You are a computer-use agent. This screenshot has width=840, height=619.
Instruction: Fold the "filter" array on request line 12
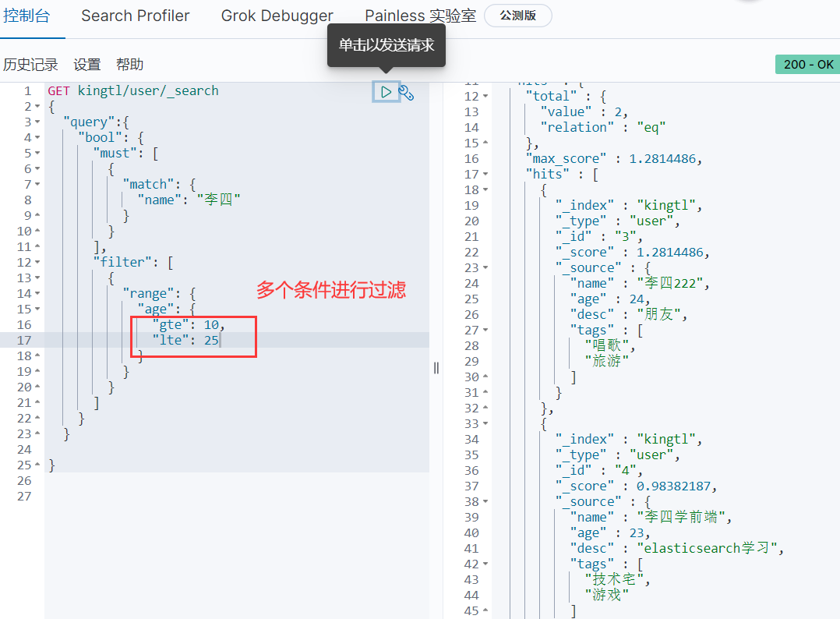pyautogui.click(x=37, y=263)
